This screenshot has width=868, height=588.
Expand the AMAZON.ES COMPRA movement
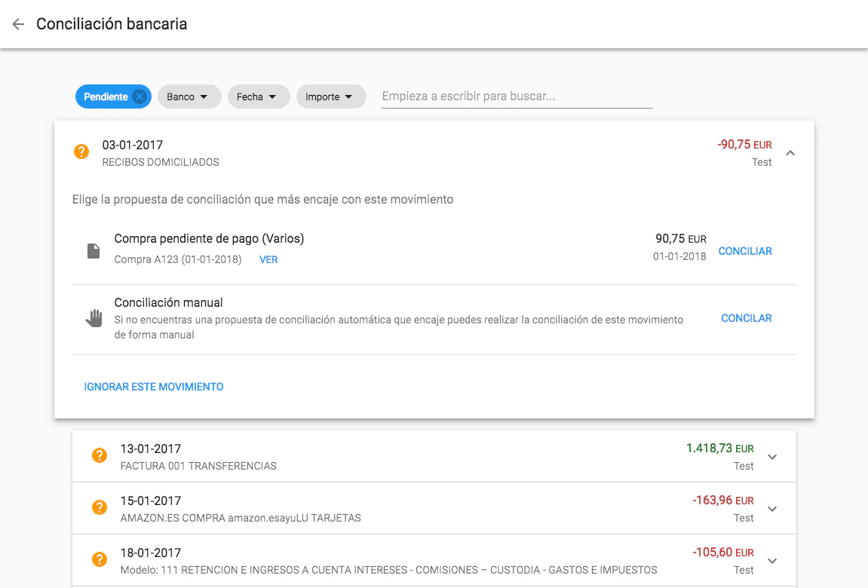pos(771,507)
